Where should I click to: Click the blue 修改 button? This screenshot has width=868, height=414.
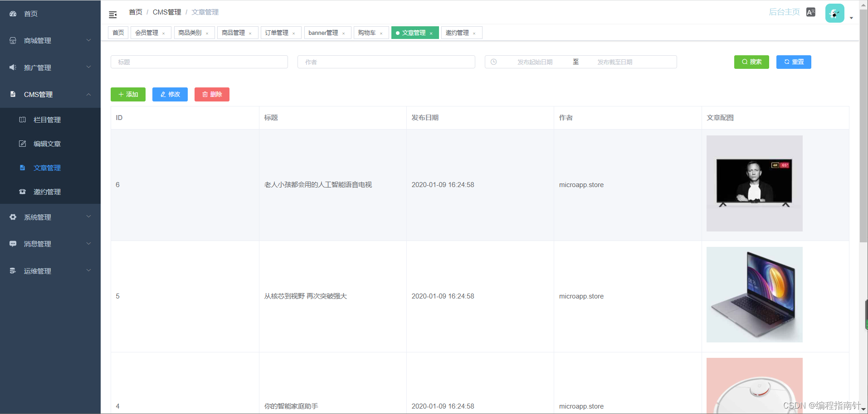(x=170, y=94)
